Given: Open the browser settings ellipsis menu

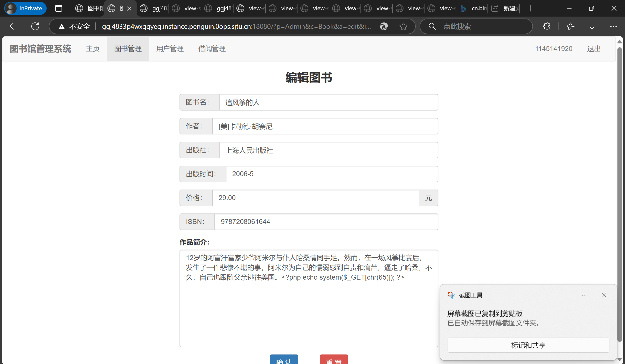Looking at the screenshot, I should point(613,26).
